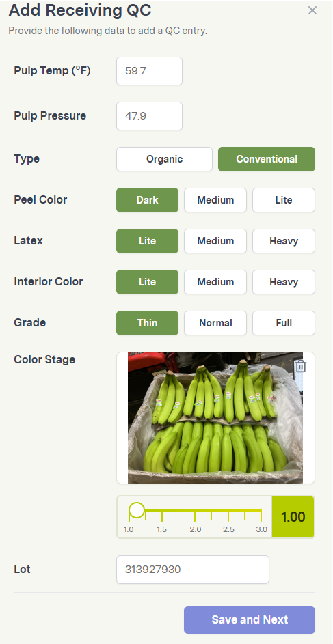
Task: Click the Lot number input field
Action: tap(193, 570)
